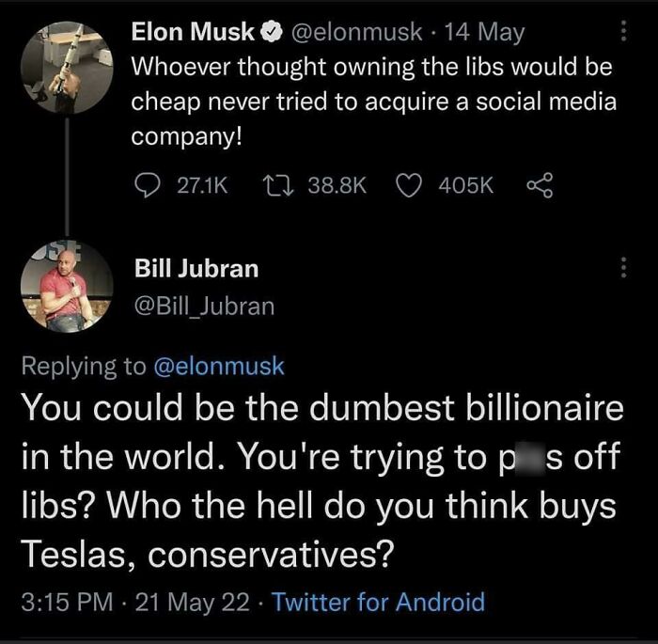Click the 14 May tweet date
This screenshot has height=644, width=658.
coord(485,33)
